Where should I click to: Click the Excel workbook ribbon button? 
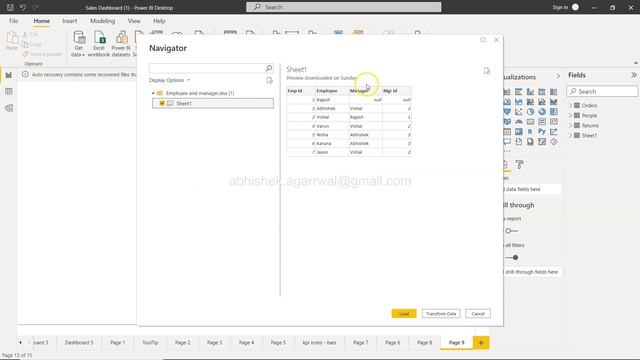99,44
